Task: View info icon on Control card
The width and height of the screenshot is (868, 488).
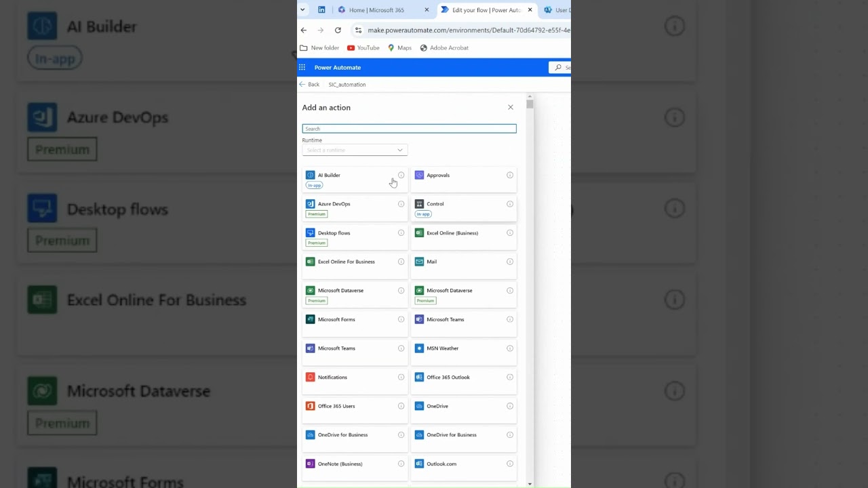Action: (510, 204)
